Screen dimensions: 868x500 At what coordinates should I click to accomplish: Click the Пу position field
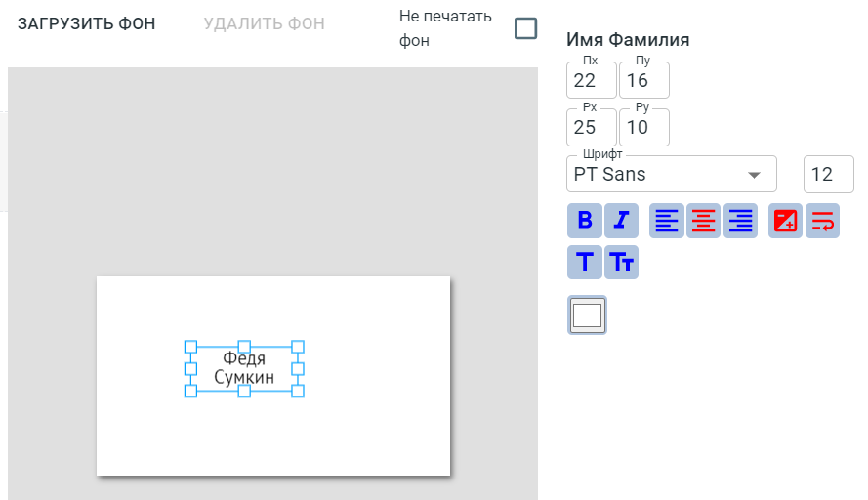click(x=643, y=80)
